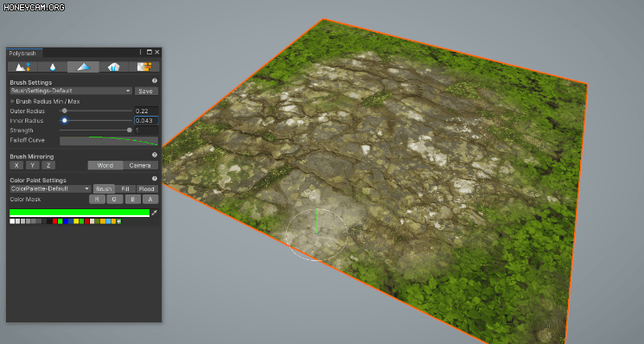Image resolution: width=644 pixels, height=344 pixels.
Task: Open the BrushSettings-Default preset dropdown
Action: pyautogui.click(x=71, y=91)
